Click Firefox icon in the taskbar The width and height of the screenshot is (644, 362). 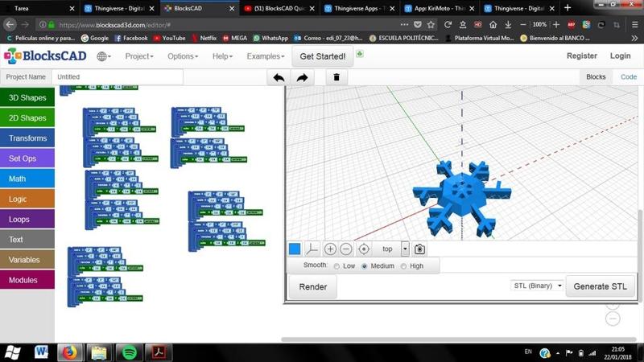pos(70,352)
